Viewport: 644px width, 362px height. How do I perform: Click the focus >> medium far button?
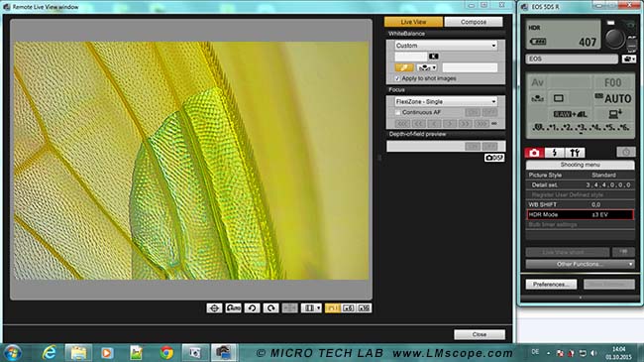466,123
